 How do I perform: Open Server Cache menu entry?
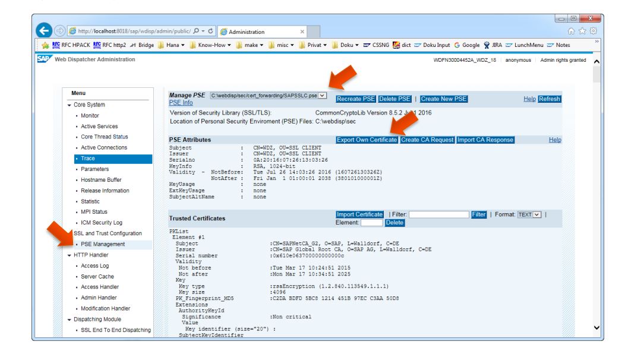(97, 277)
